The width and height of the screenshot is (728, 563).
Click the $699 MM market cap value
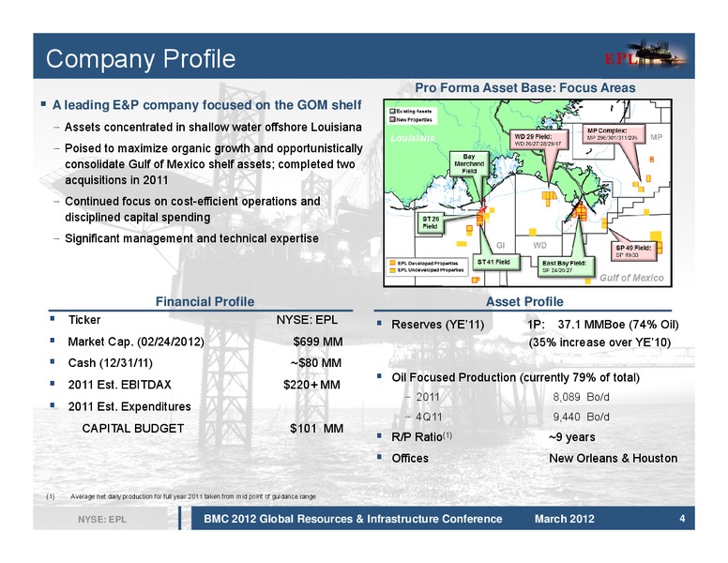click(318, 342)
